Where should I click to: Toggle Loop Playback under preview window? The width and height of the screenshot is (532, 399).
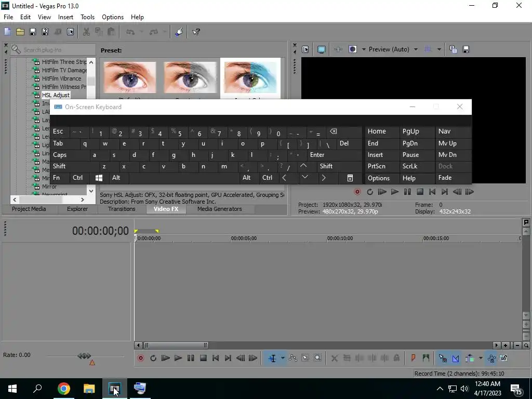tap(369, 192)
